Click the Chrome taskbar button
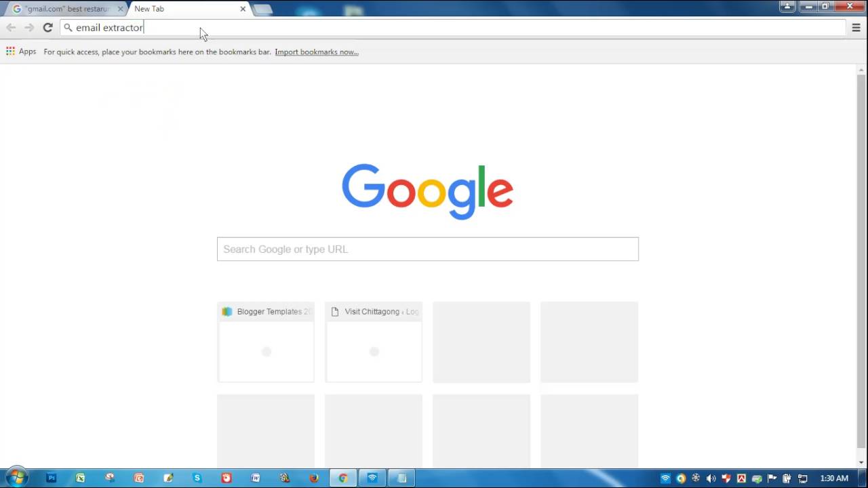This screenshot has width=868, height=488. pyautogui.click(x=343, y=478)
